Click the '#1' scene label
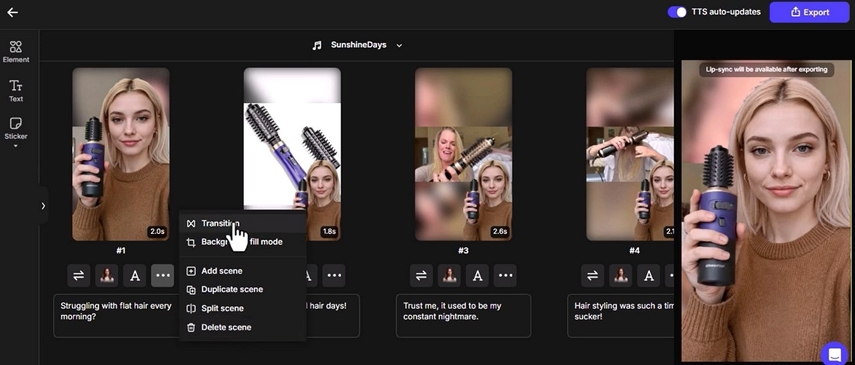Image resolution: width=855 pixels, height=365 pixels. pos(121,250)
